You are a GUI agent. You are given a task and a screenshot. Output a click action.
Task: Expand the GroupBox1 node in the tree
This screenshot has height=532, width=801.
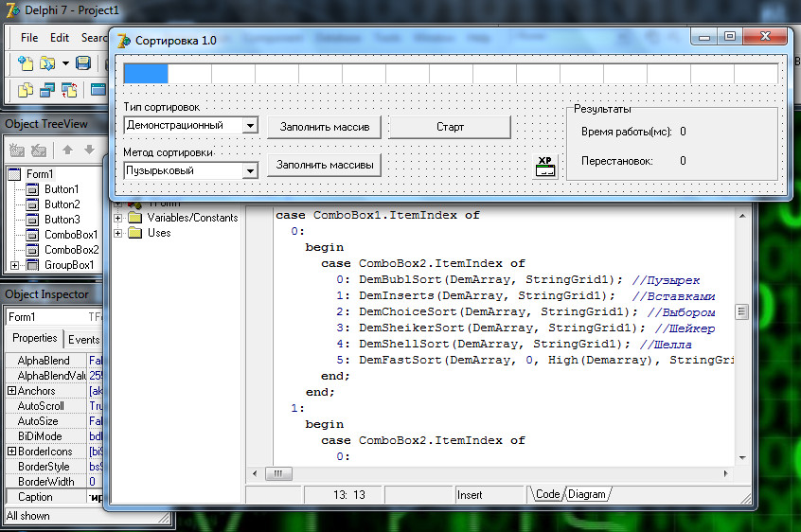click(x=14, y=265)
